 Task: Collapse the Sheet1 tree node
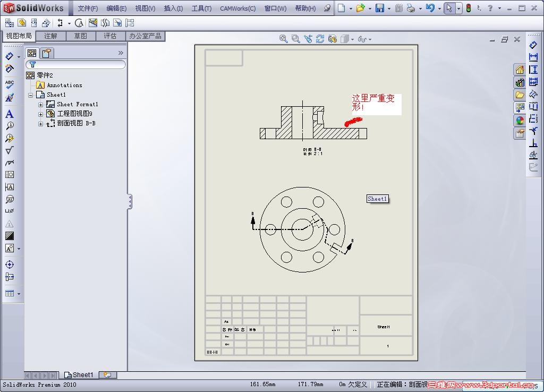tap(30, 95)
